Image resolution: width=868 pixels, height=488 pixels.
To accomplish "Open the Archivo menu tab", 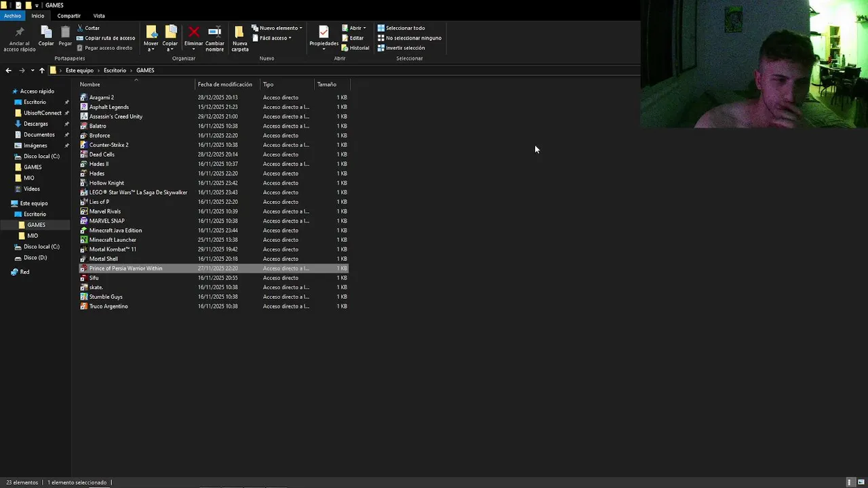I will pos(12,16).
